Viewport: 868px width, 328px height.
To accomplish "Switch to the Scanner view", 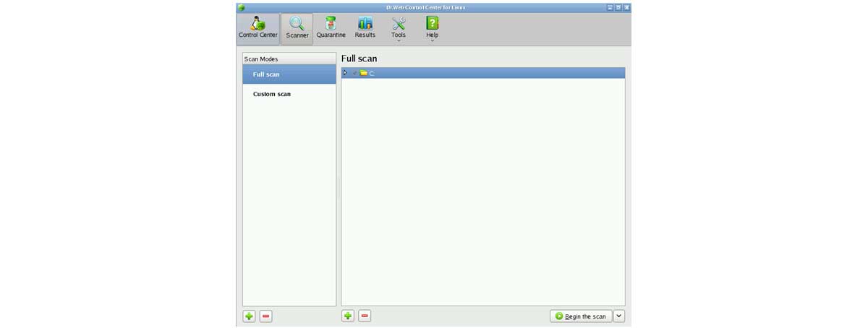I will click(x=297, y=29).
